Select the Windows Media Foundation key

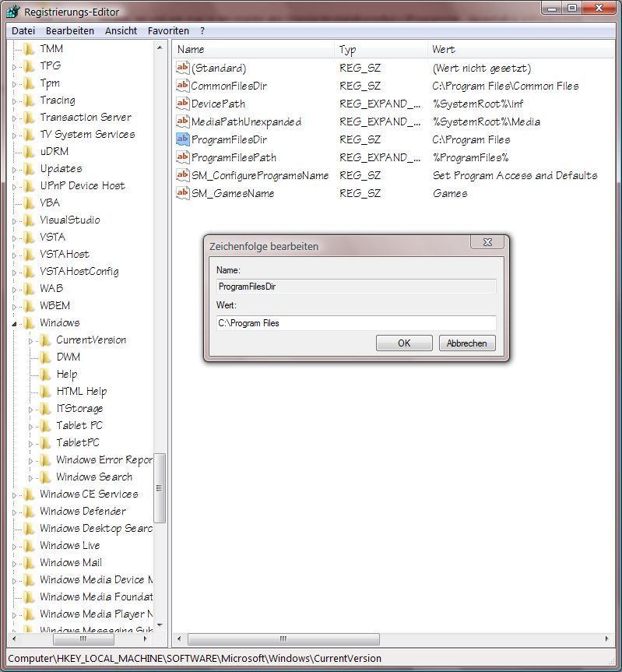96,597
